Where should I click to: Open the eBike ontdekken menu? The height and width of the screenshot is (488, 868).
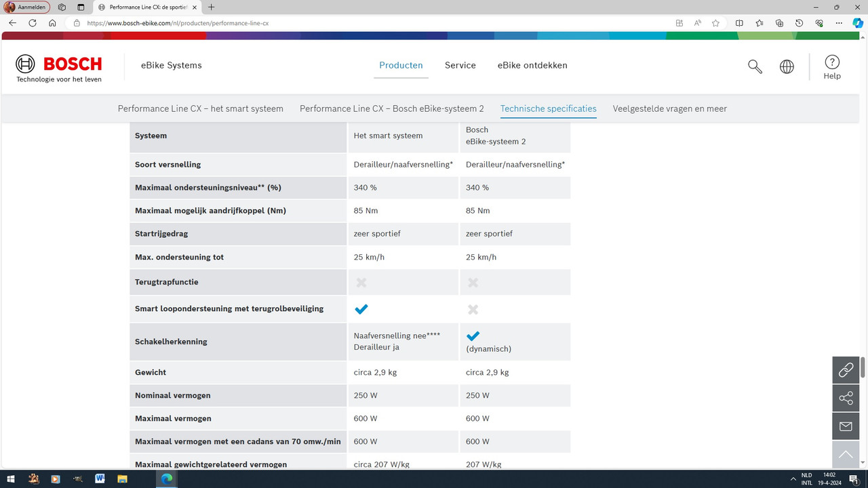pyautogui.click(x=532, y=66)
